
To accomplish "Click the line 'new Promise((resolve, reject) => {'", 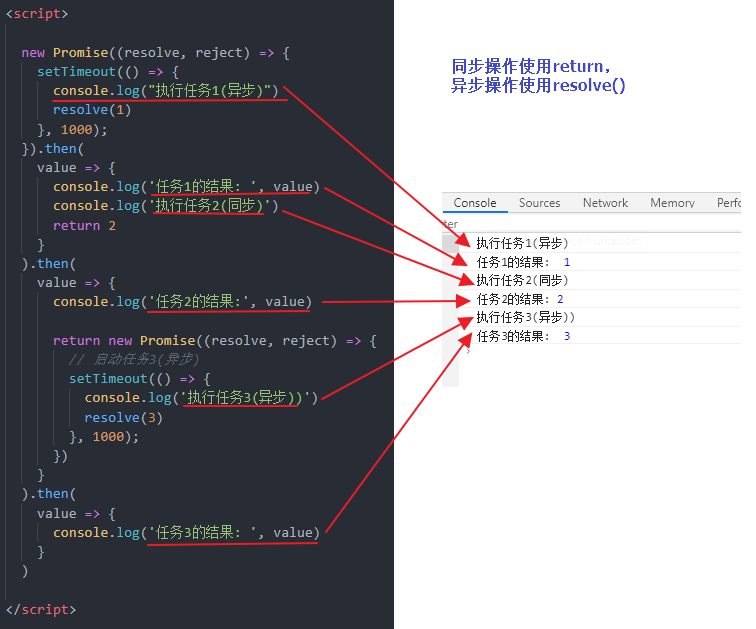I will pyautogui.click(x=156, y=53).
